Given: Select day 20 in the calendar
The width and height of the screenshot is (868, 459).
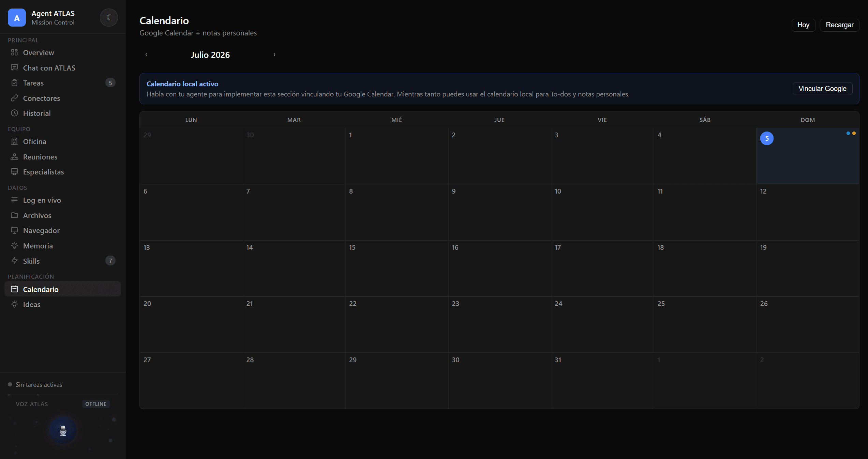Looking at the screenshot, I should pyautogui.click(x=191, y=325).
